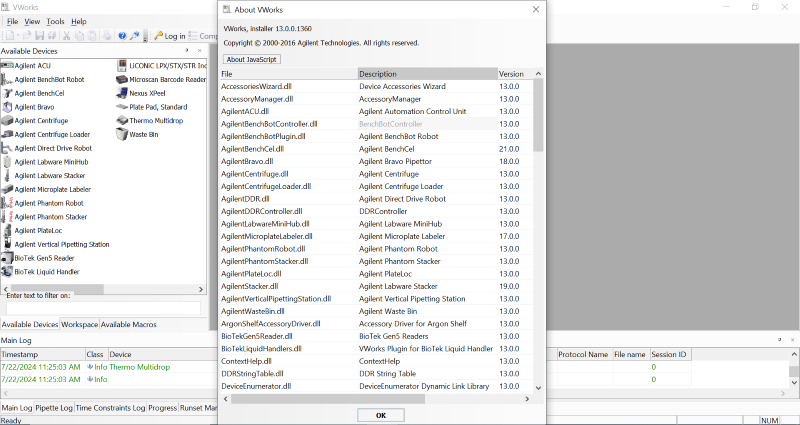Image resolution: width=800 pixels, height=425 pixels.
Task: Select the BioTek Gen5 Reader icon
Action: coord(7,258)
